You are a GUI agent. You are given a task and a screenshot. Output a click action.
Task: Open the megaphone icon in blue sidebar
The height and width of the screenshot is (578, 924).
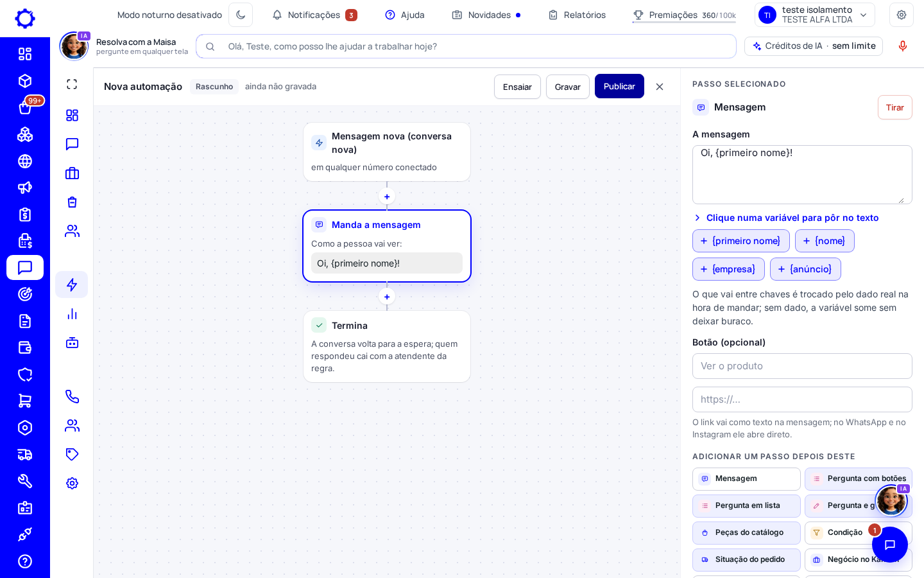(25, 188)
